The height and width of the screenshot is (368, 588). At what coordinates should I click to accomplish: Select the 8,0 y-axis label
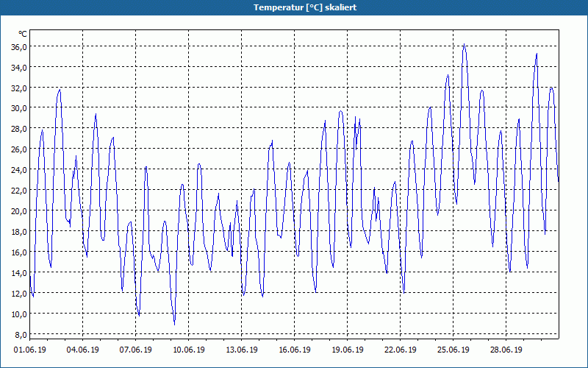point(21,335)
